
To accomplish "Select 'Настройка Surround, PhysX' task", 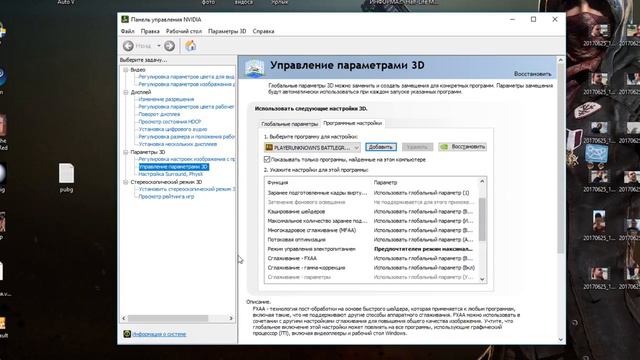I will click(171, 174).
